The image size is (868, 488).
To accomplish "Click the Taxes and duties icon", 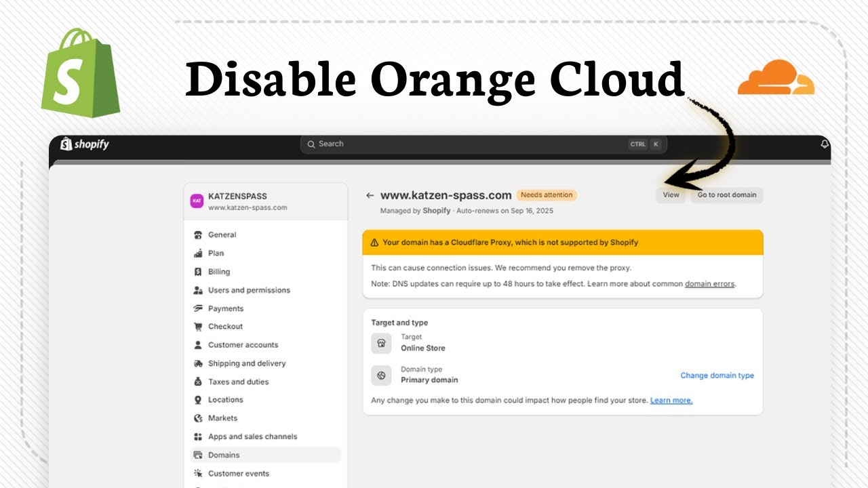I will (198, 382).
